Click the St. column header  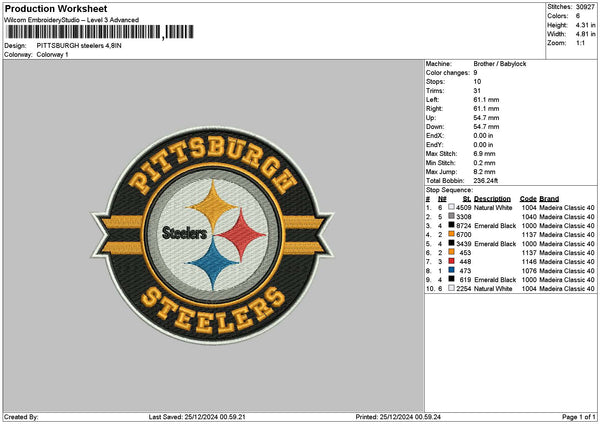coord(467,199)
